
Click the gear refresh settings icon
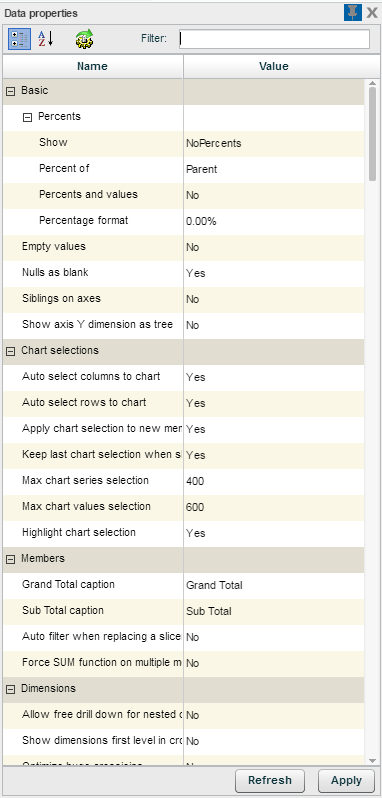(84, 39)
